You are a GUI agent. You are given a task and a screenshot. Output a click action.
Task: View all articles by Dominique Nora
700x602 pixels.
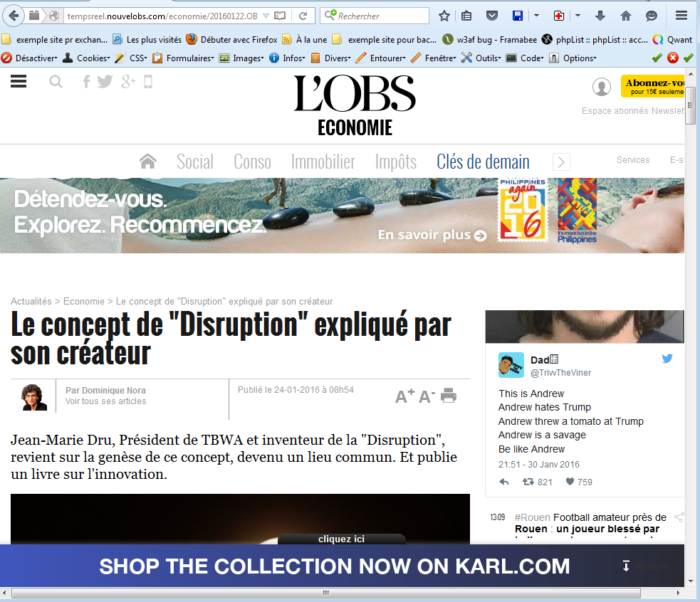(x=106, y=401)
